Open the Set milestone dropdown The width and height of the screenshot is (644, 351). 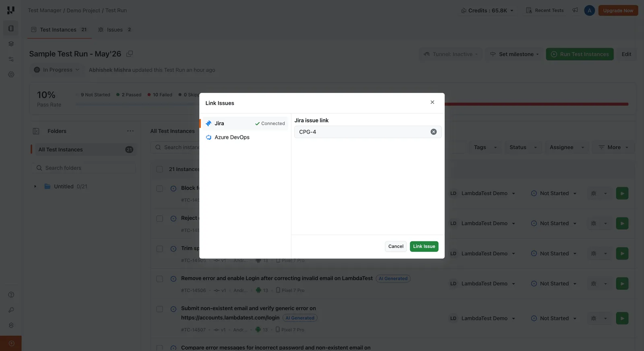[514, 54]
